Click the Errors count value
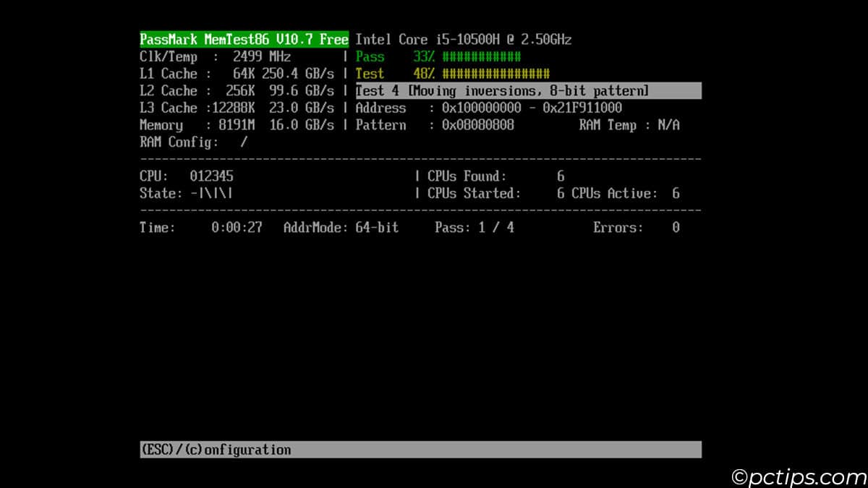868x488 pixels. pos(675,228)
